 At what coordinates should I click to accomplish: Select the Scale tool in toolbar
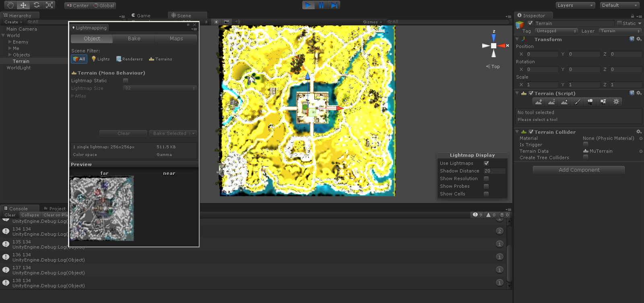click(49, 5)
